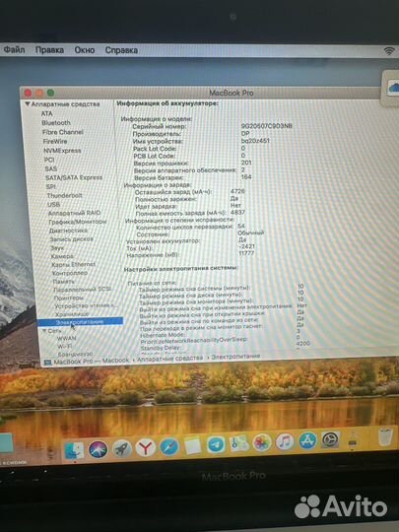The image size is (399, 532).
Task: Launch Siri from the Dock
Action: tap(99, 449)
